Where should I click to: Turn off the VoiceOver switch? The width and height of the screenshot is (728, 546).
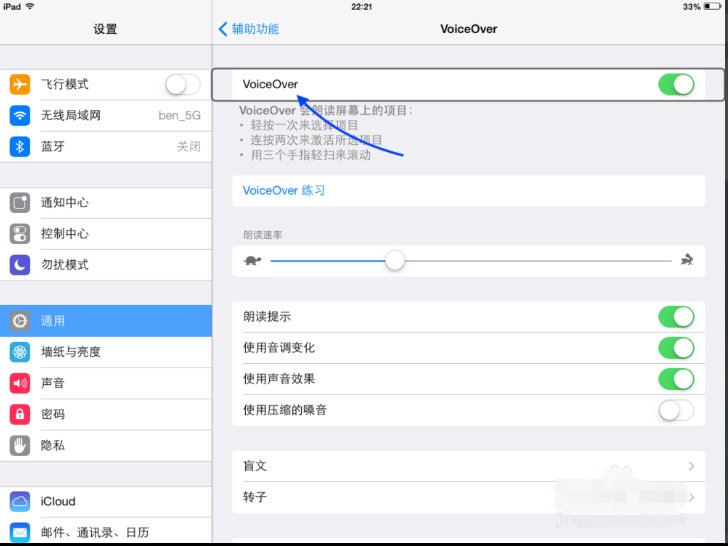676,84
